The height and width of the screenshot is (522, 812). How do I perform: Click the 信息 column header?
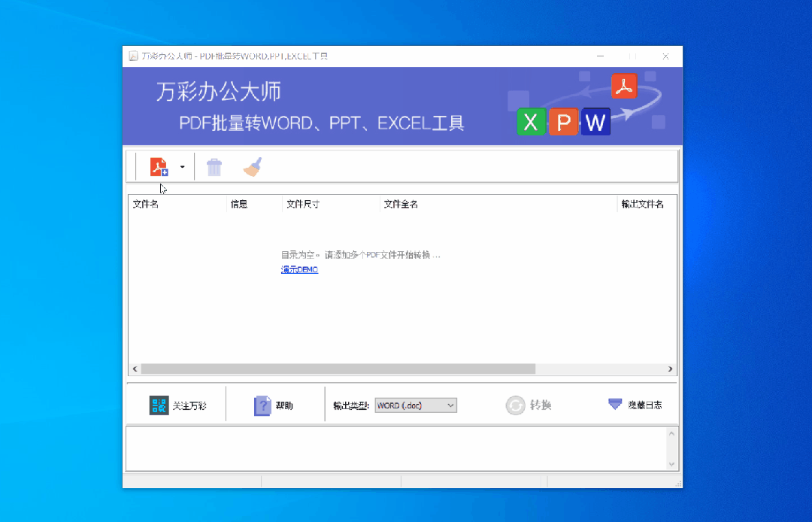(254, 204)
